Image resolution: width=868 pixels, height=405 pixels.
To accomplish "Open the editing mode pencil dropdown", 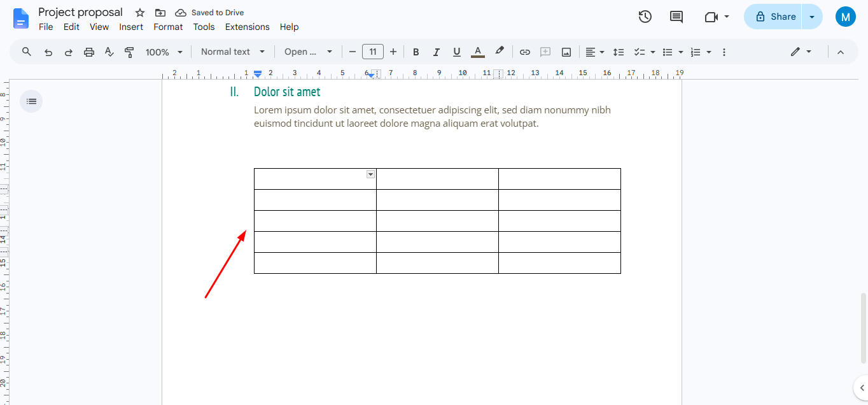I will 801,52.
